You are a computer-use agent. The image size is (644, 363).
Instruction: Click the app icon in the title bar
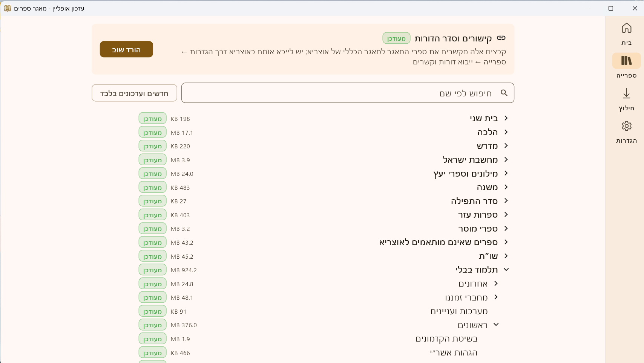click(8, 8)
